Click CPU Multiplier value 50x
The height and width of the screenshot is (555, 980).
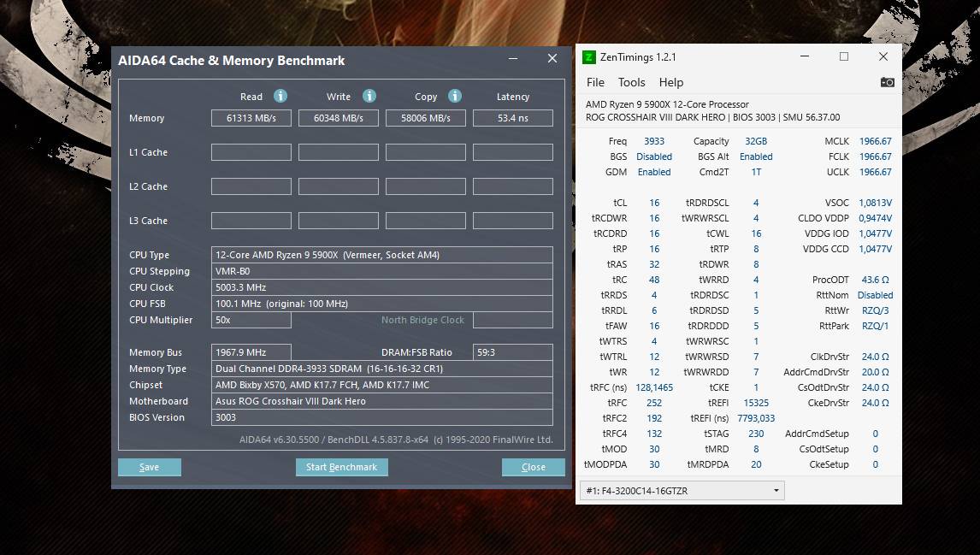pyautogui.click(x=251, y=320)
